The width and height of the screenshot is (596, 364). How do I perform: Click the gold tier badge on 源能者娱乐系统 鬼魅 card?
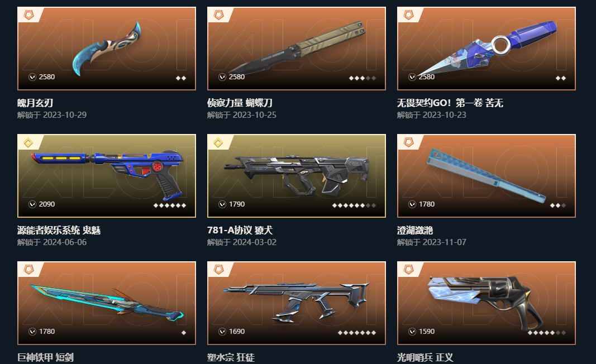28,143
